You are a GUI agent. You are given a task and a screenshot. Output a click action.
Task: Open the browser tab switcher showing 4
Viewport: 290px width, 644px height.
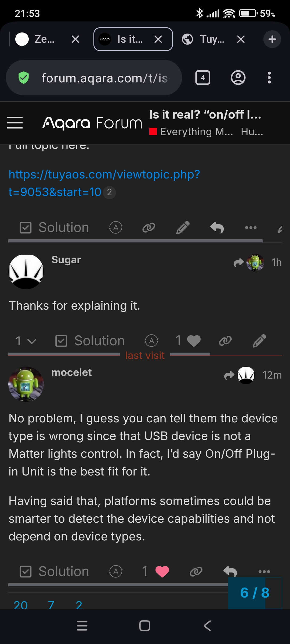click(x=203, y=78)
